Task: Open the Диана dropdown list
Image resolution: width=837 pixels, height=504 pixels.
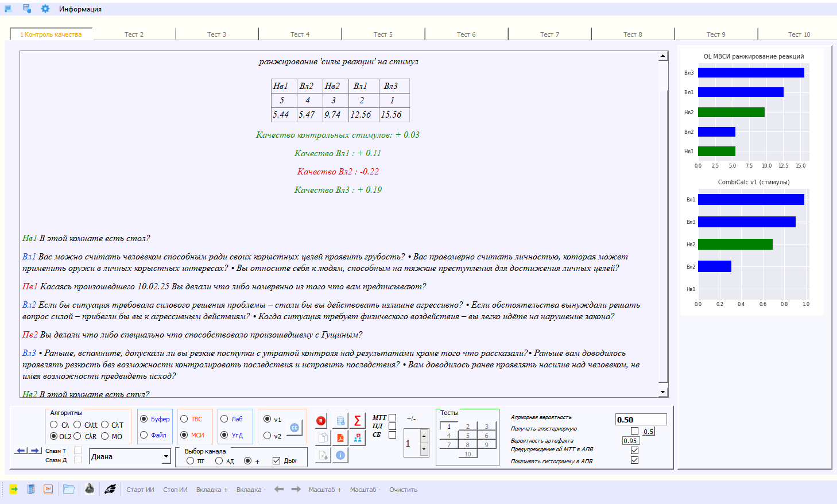Action: [x=166, y=457]
